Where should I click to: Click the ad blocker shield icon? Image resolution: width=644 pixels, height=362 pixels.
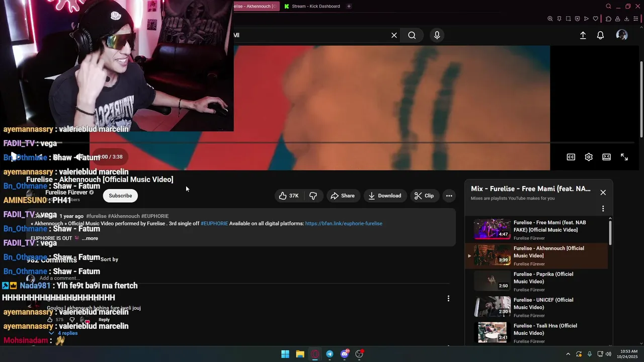tap(577, 19)
